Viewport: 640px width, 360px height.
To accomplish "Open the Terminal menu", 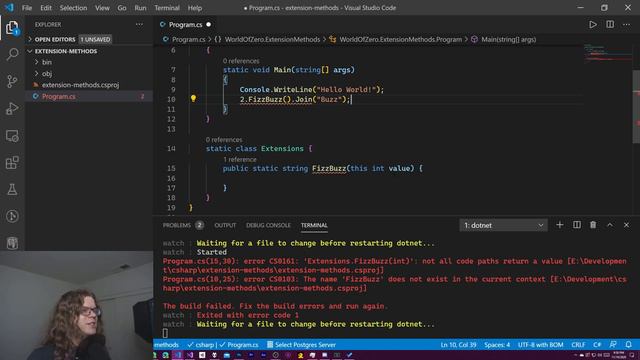I will pyautogui.click(x=167, y=8).
